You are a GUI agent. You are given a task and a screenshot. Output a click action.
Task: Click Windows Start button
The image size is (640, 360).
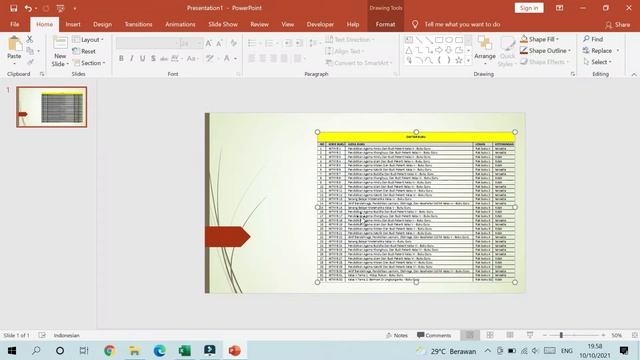coord(12,351)
